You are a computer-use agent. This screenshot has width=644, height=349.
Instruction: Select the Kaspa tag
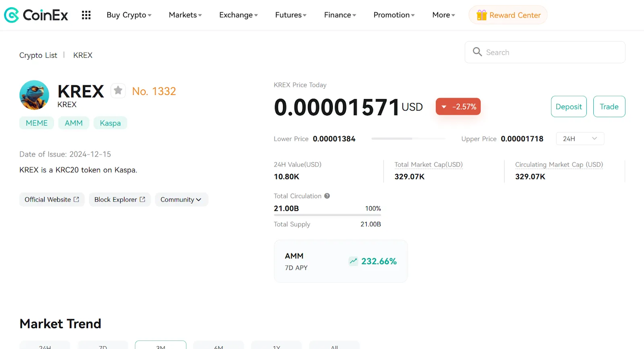110,123
